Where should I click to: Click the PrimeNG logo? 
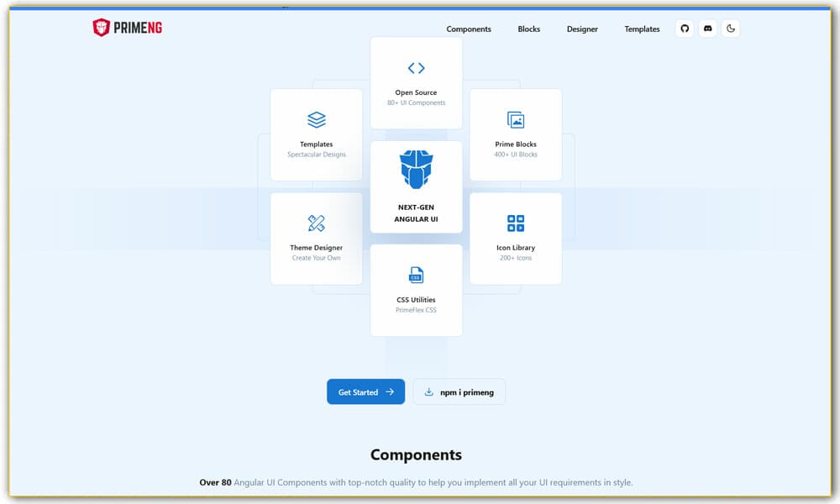(x=128, y=29)
